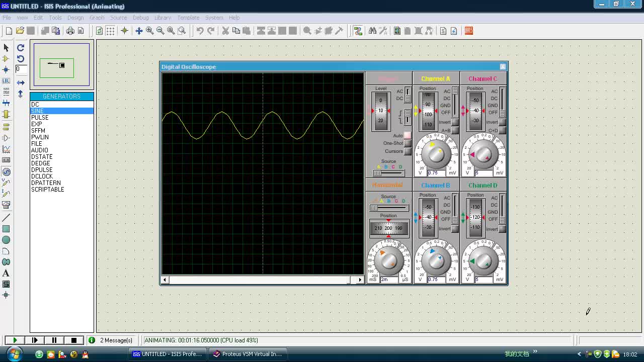Viewport: 644px width, 362px height.
Task: Toggle false origin crosshair icon
Action: [x=124, y=31]
